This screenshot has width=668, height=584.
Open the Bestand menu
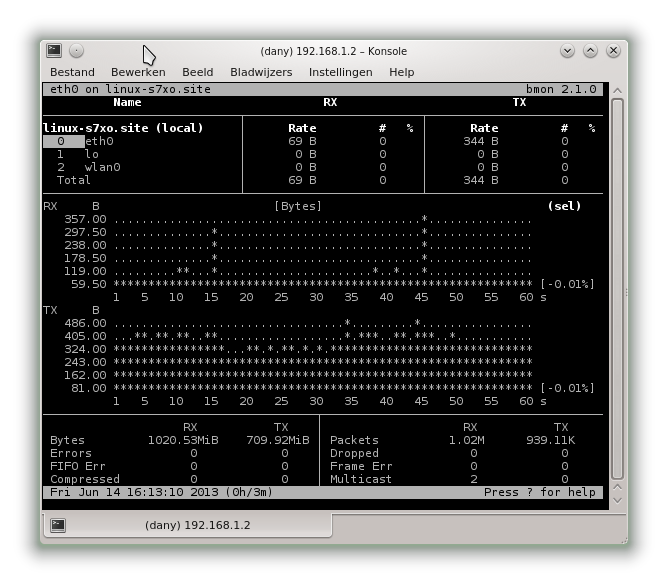click(x=72, y=72)
